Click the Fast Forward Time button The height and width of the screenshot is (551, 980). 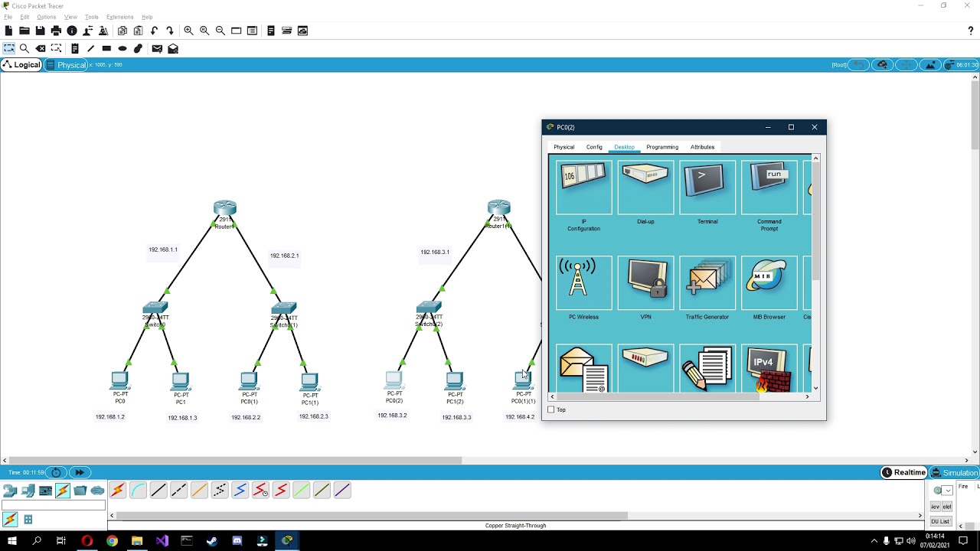point(79,472)
